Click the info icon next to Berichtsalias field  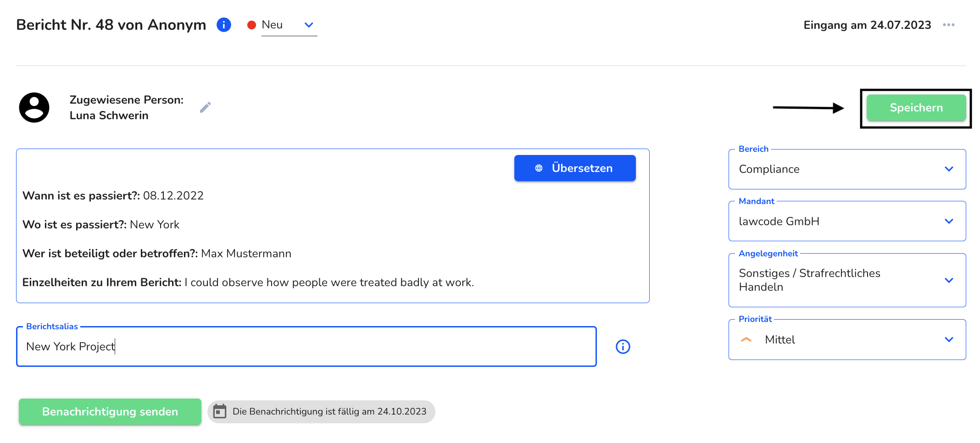(x=623, y=347)
